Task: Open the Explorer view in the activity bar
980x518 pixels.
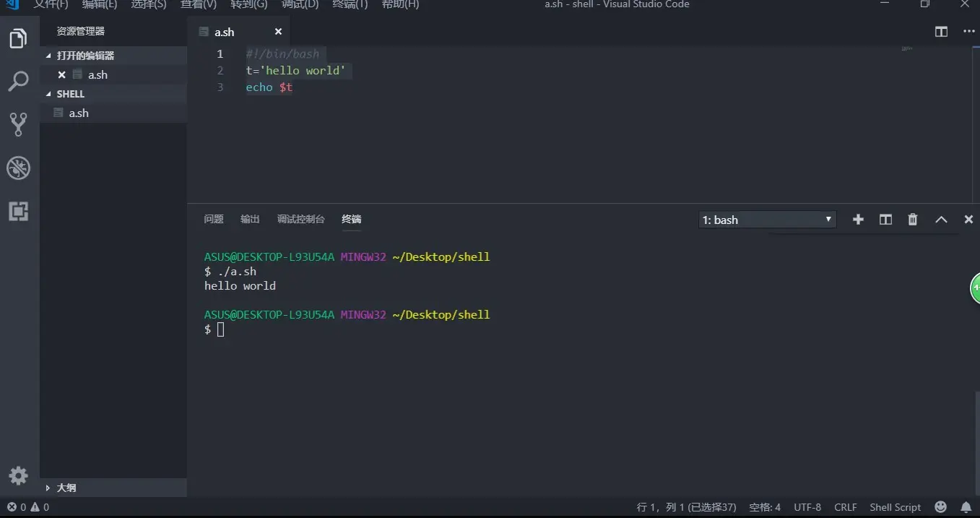Action: [18, 38]
